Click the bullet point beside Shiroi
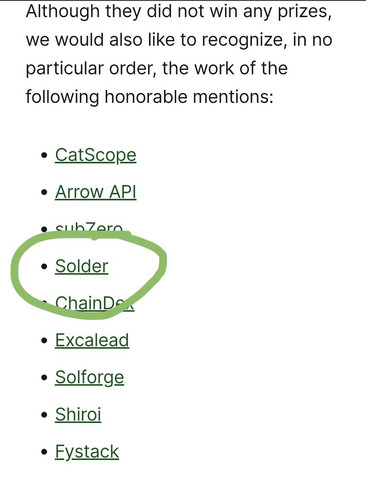 [44, 415]
